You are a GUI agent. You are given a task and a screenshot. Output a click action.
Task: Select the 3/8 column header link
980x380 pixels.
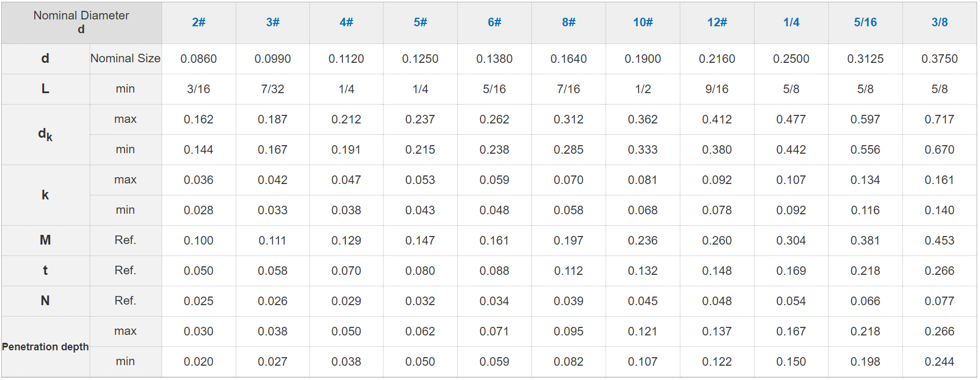click(939, 22)
